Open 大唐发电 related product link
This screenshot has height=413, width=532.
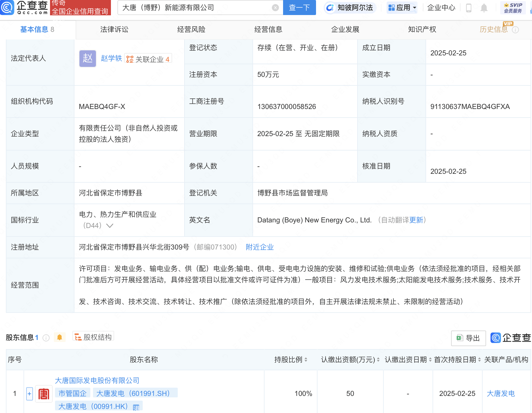(x=501, y=394)
